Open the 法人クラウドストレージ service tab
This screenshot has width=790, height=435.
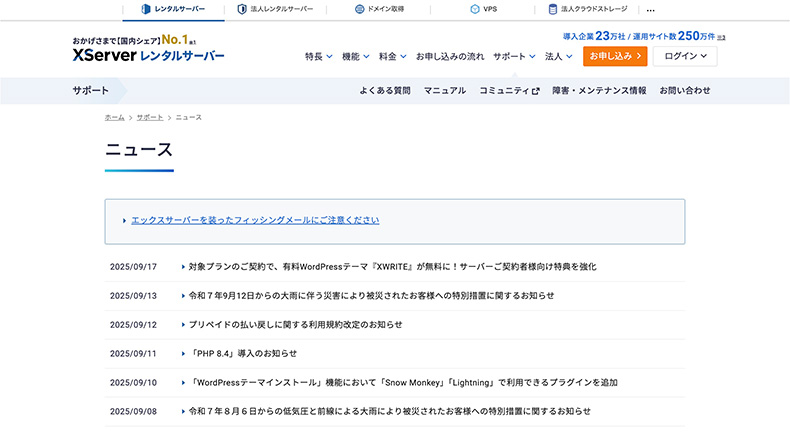click(x=588, y=9)
